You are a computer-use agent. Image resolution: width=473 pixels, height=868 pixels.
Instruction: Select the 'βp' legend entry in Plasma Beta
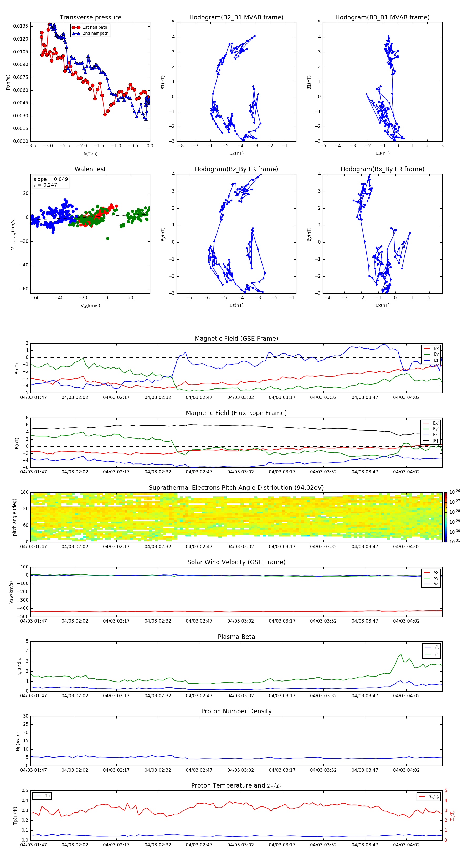(432, 647)
